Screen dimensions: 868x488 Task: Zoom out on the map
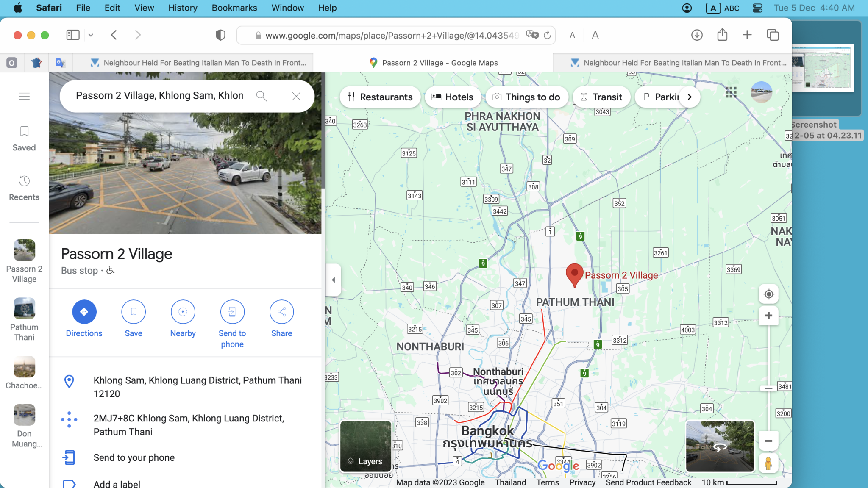pyautogui.click(x=768, y=441)
